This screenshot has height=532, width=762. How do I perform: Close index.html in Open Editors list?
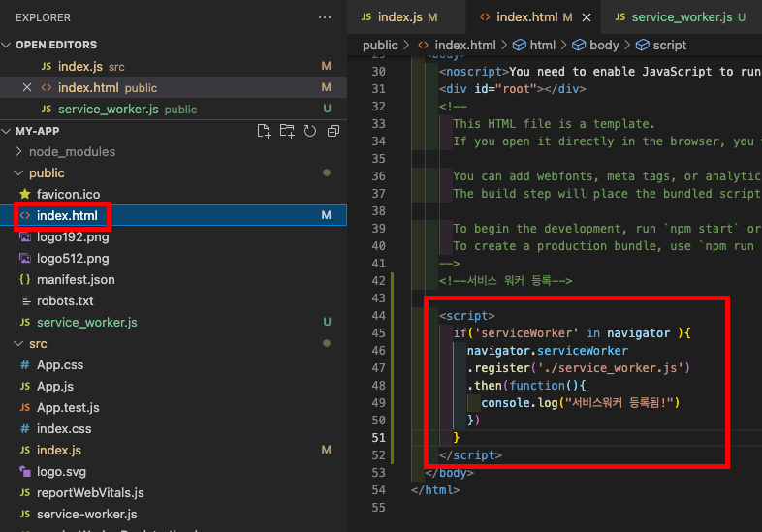(27, 87)
